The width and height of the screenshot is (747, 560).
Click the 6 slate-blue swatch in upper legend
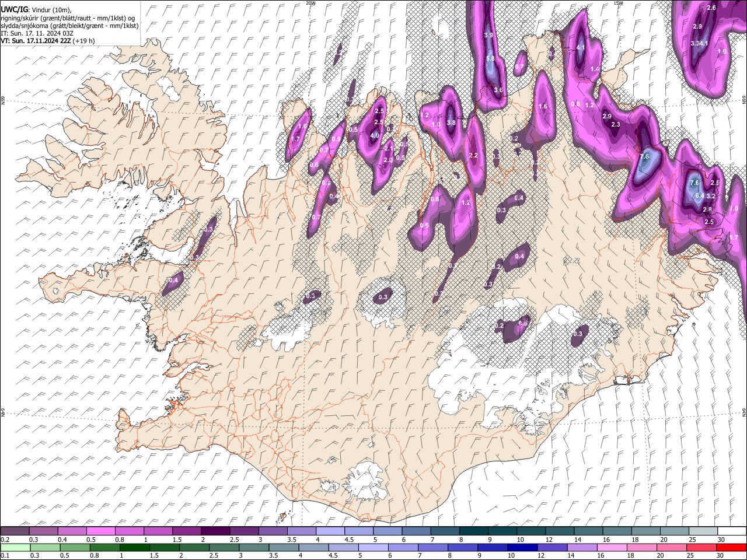pos(416,531)
